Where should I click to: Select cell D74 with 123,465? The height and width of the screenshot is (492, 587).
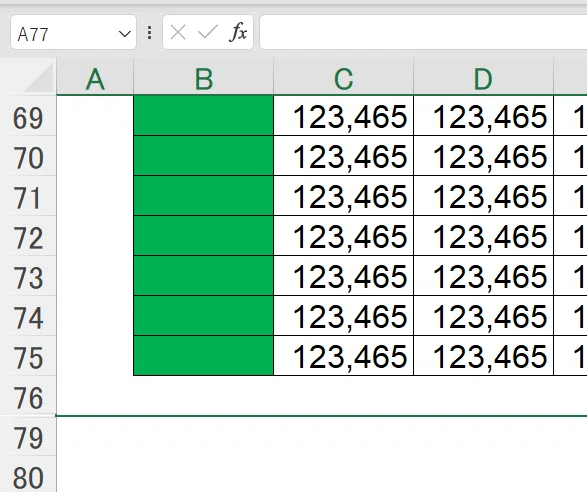(483, 316)
